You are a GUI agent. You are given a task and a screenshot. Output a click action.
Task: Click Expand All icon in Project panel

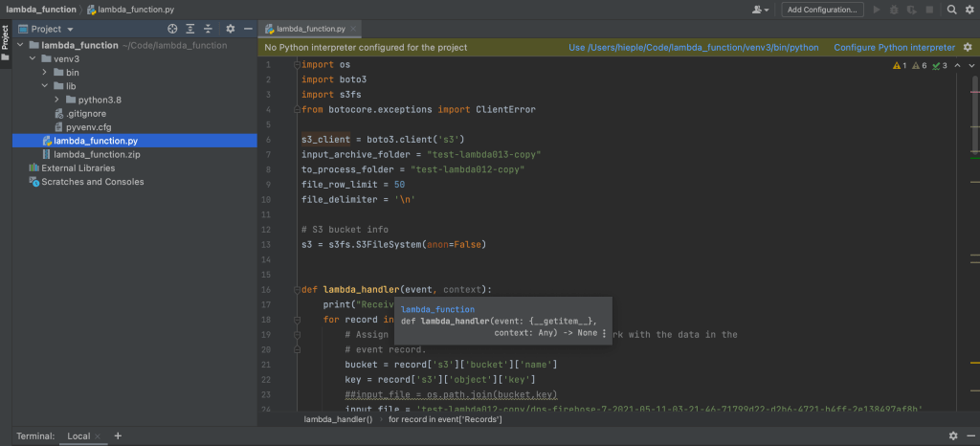click(191, 30)
